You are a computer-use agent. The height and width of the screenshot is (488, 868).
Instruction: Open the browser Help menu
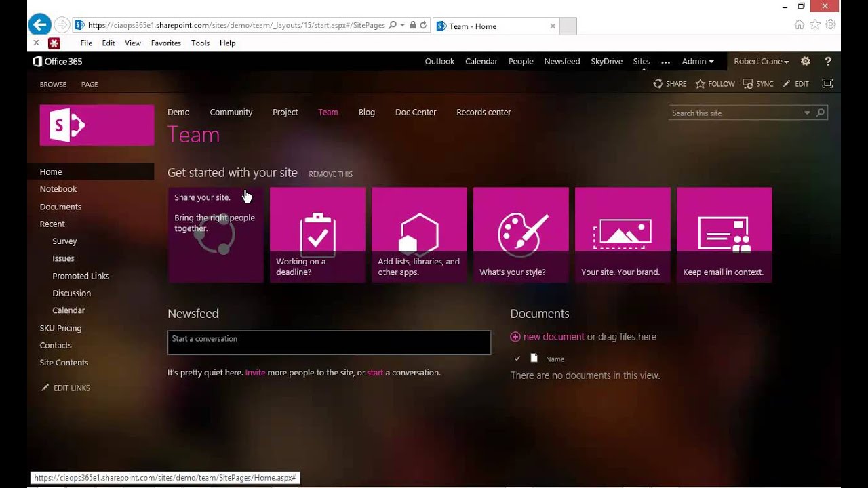point(228,43)
